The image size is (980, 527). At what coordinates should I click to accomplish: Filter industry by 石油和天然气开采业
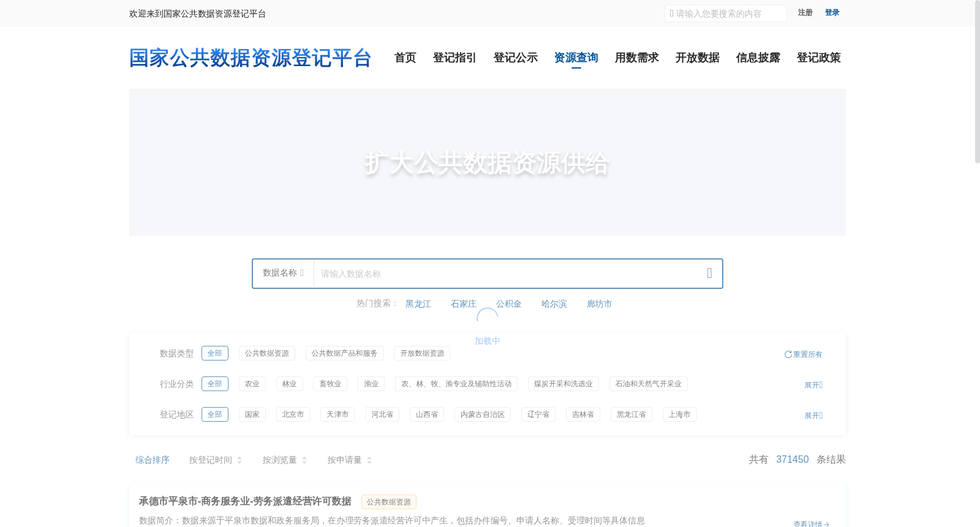649,384
